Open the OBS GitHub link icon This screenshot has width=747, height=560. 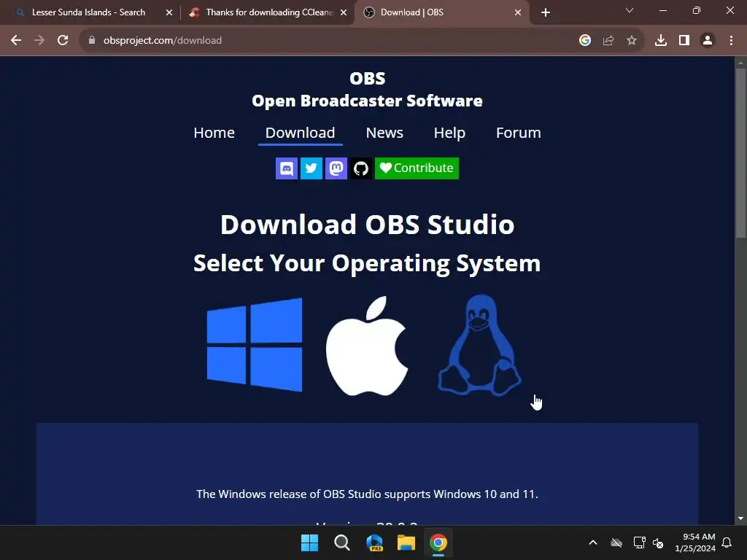pos(360,168)
